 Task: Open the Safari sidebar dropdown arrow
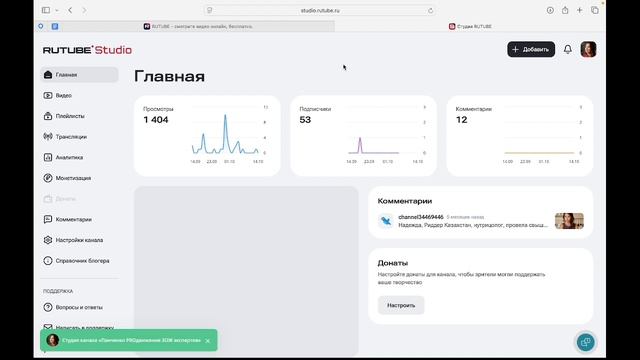tap(57, 10)
